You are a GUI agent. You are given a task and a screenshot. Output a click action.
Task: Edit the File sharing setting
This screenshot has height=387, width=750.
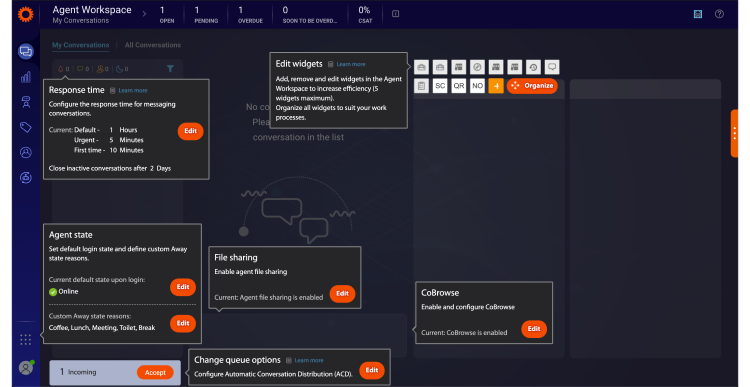[x=342, y=294]
